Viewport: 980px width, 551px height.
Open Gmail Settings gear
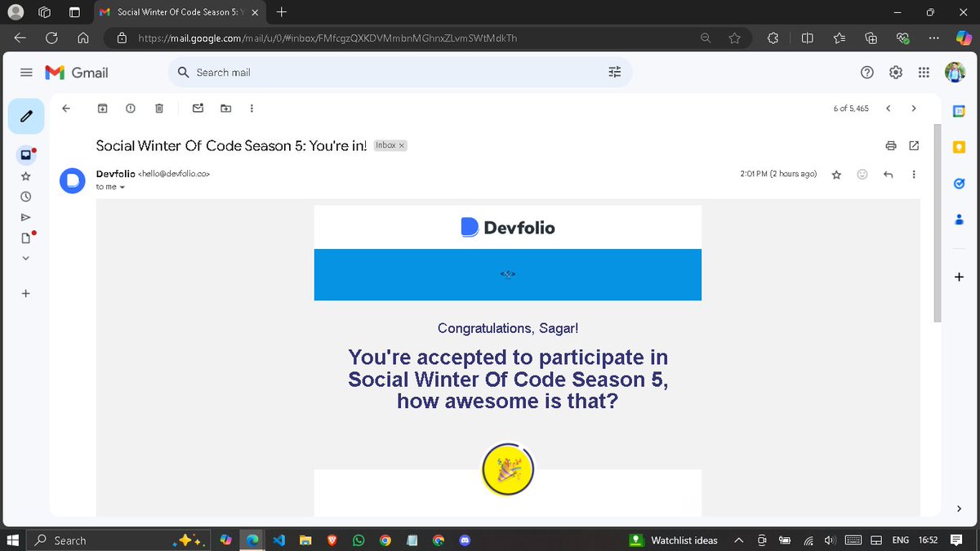coord(896,73)
